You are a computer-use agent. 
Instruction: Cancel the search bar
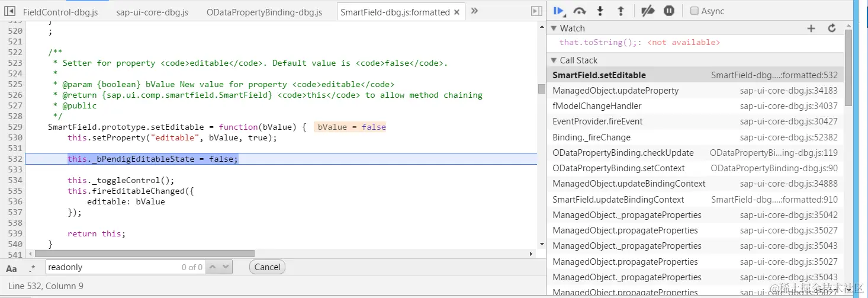click(267, 267)
